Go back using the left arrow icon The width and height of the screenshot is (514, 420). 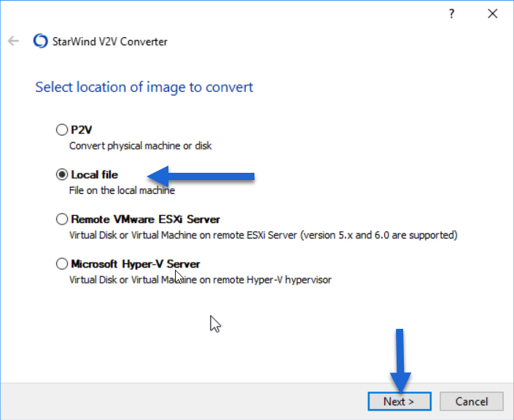pyautogui.click(x=13, y=41)
